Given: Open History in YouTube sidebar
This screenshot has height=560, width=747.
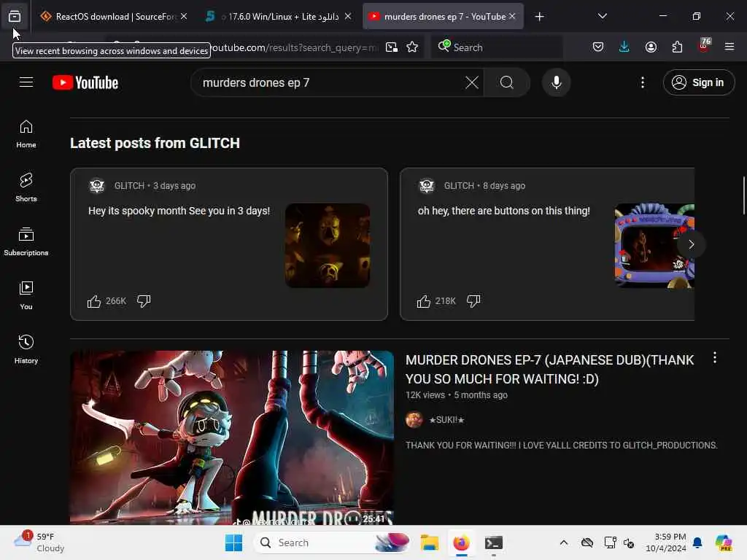Looking at the screenshot, I should click(x=26, y=349).
